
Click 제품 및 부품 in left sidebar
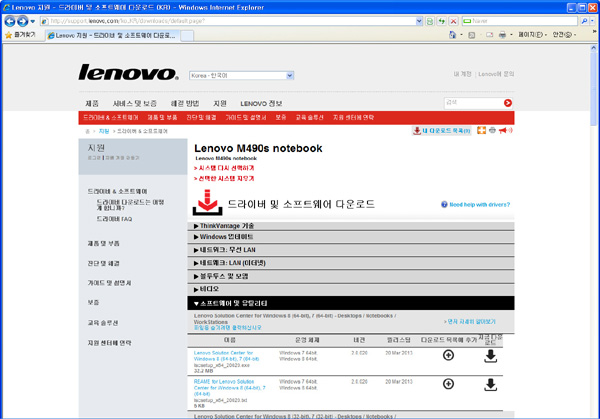[x=103, y=243]
